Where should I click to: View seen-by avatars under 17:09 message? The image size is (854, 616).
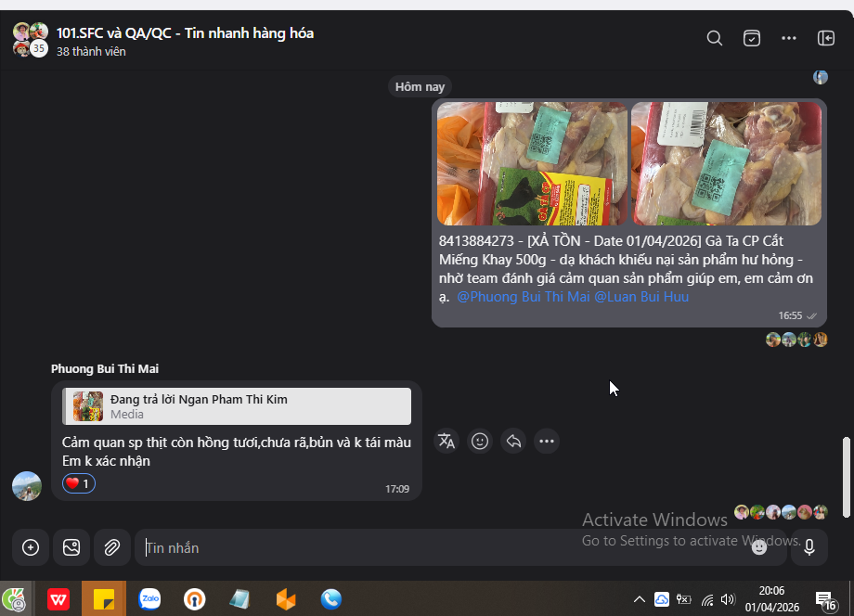tap(781, 511)
